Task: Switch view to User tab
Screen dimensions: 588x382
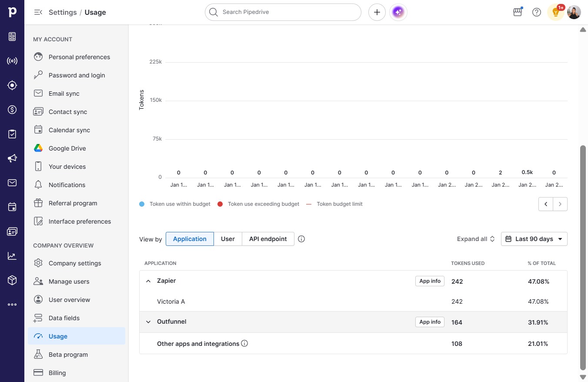Action: click(x=228, y=239)
